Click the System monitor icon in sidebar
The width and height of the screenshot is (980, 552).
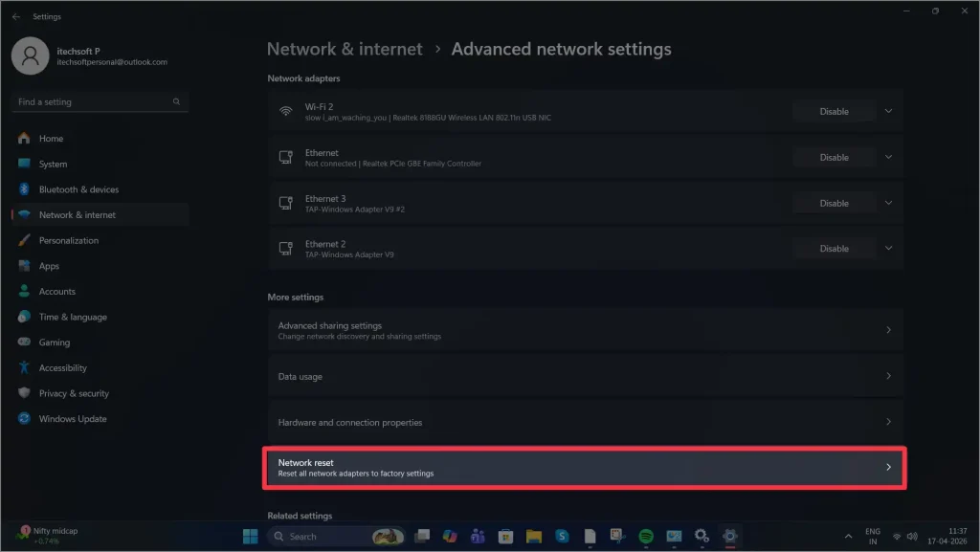[x=24, y=164]
